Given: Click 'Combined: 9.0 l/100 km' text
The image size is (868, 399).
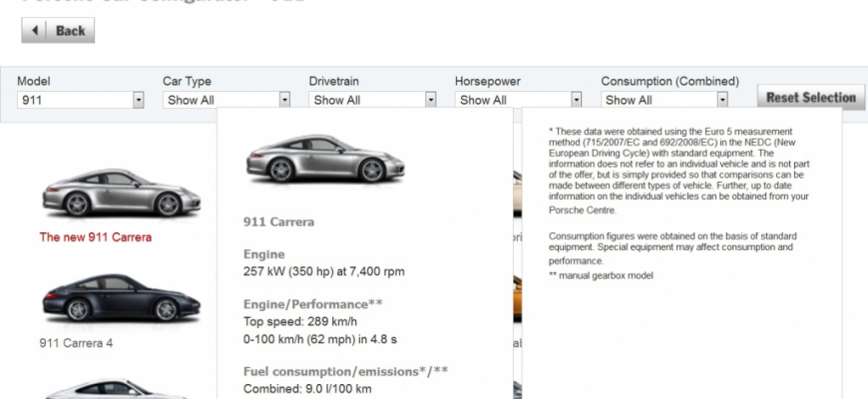Looking at the screenshot, I should pyautogui.click(x=307, y=388).
